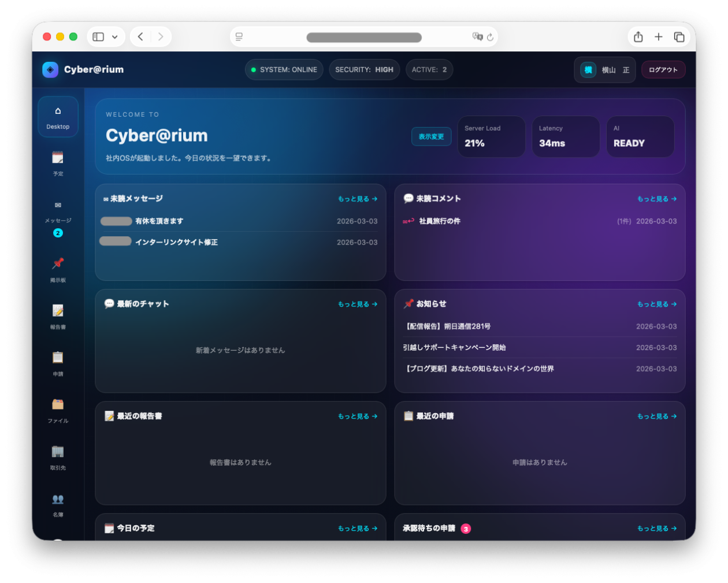Click the Safari address bar
Image resolution: width=728 pixels, height=583 pixels.
coord(363,37)
